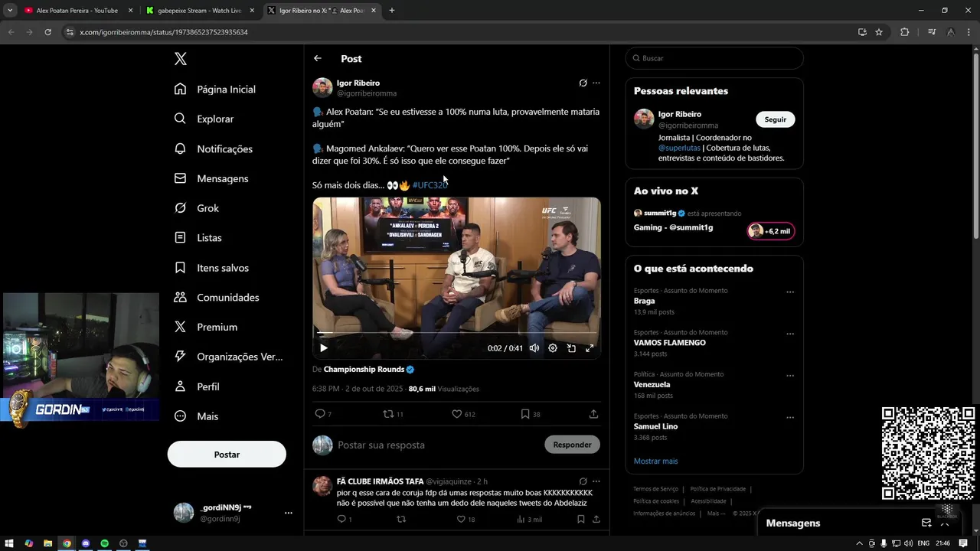The image size is (980, 551).
Task: Switch to Alex Poatan Pereira YouTube tab
Action: click(77, 11)
